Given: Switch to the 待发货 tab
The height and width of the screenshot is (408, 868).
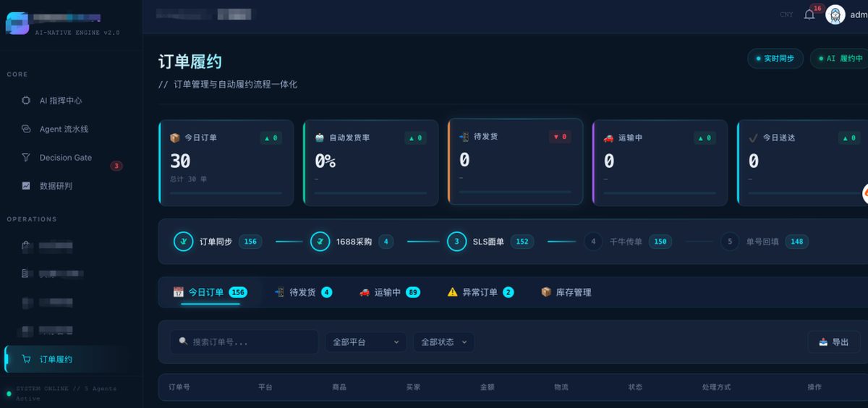Looking at the screenshot, I should coord(303,292).
